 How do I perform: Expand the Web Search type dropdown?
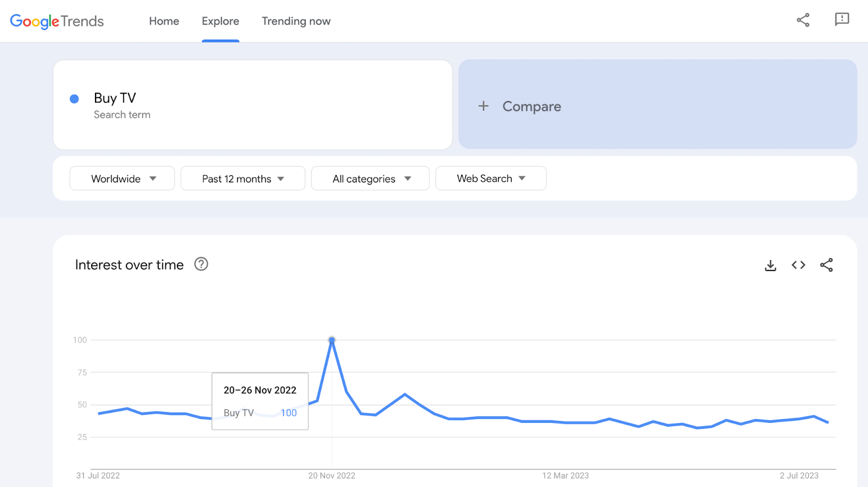490,179
